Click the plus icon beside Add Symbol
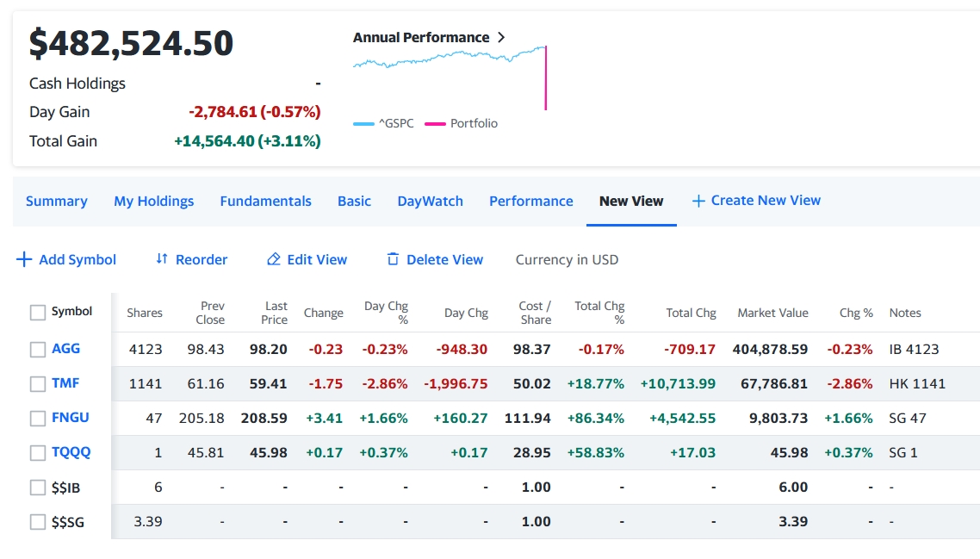This screenshot has width=980, height=559. pos(24,259)
